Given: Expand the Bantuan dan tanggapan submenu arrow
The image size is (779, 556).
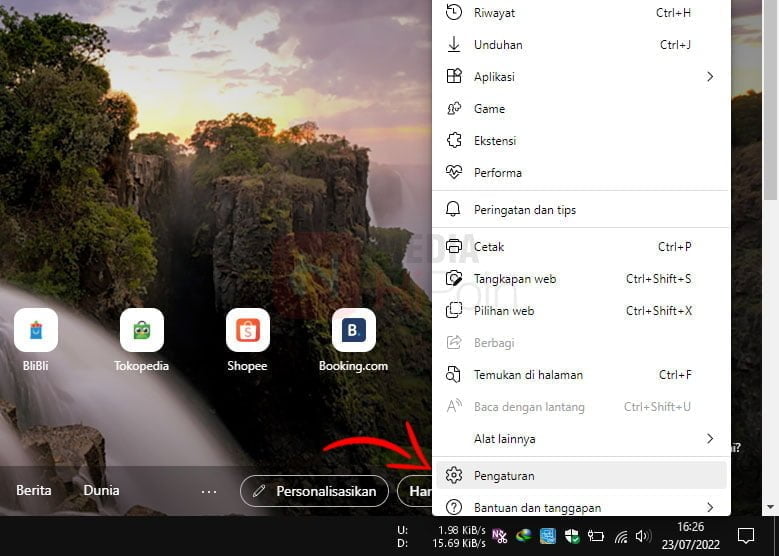Looking at the screenshot, I should pyautogui.click(x=710, y=507).
